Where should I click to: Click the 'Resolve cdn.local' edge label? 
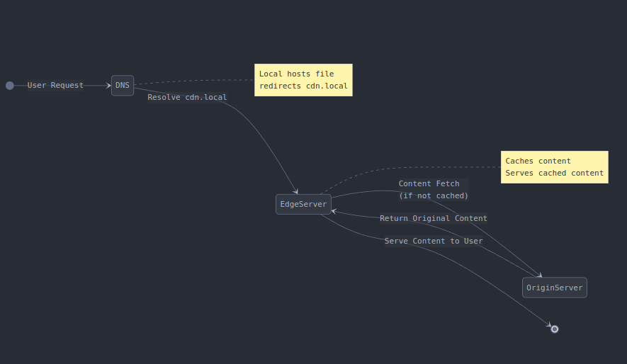pyautogui.click(x=187, y=97)
